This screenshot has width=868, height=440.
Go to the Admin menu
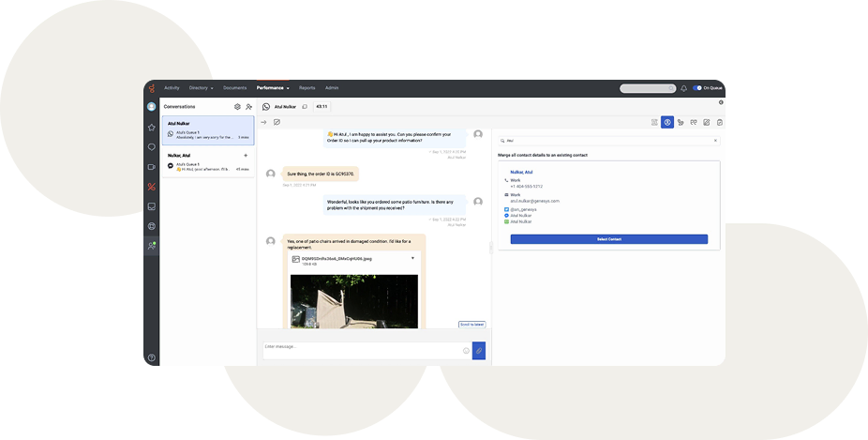click(332, 87)
